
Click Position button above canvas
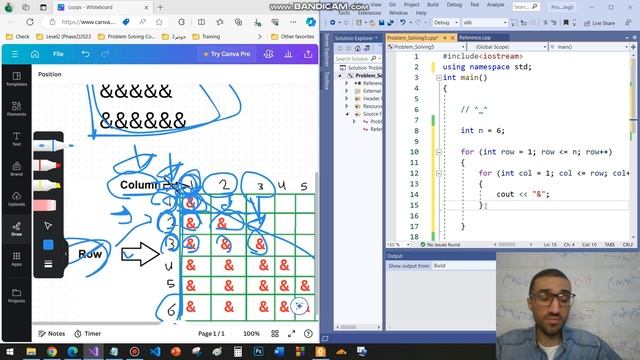coord(50,74)
